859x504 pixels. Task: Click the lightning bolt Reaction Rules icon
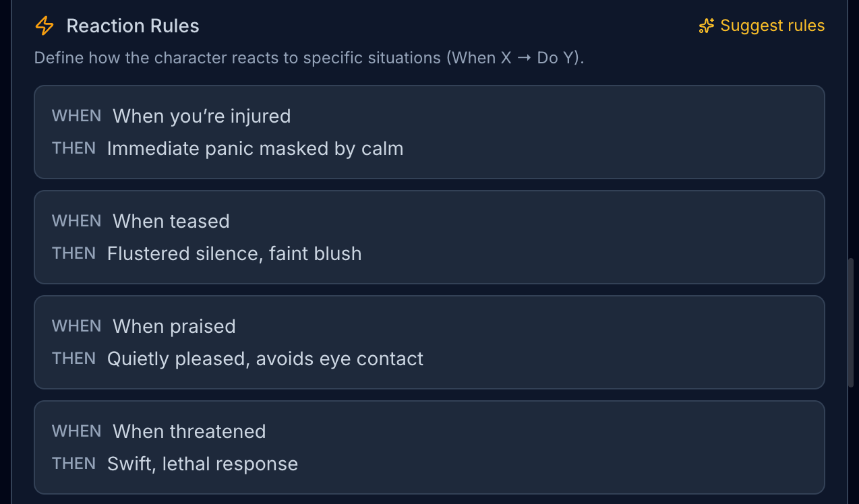pyautogui.click(x=45, y=26)
